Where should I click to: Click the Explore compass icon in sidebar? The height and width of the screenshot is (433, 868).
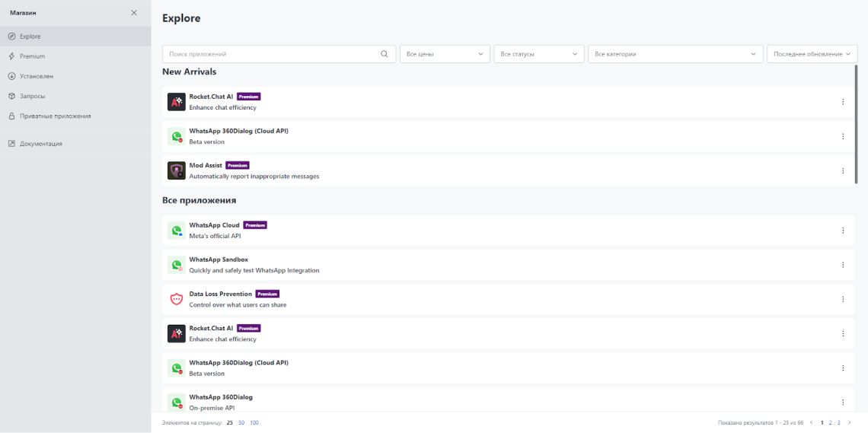11,37
